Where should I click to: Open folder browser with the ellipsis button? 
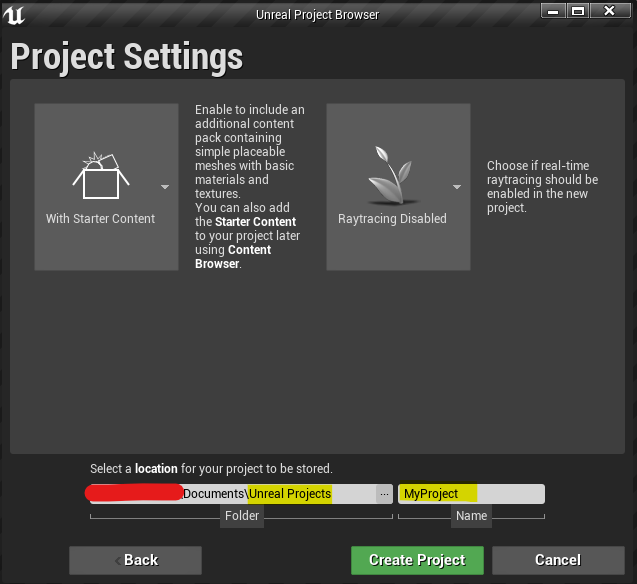click(x=384, y=494)
